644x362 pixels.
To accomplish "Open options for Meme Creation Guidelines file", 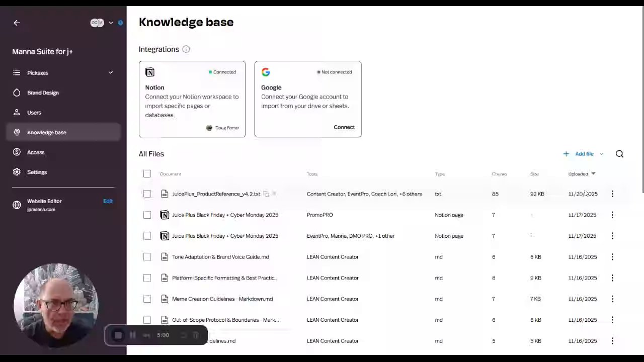I will (x=612, y=299).
